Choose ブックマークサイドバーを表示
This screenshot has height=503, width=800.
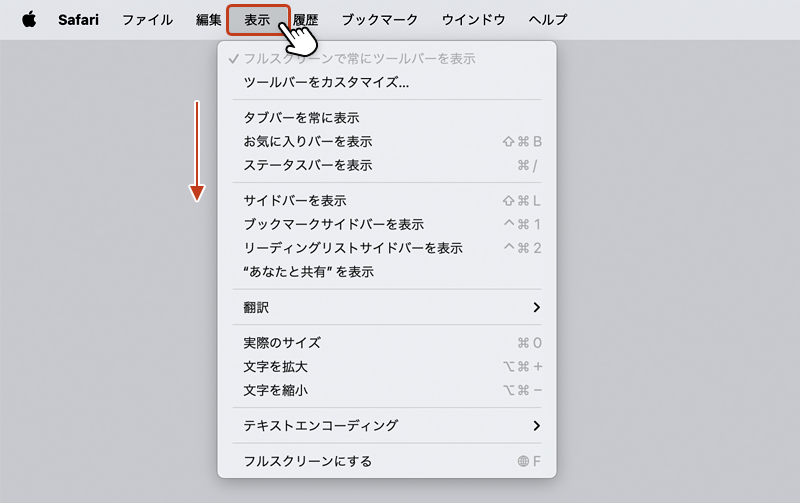click(387, 224)
